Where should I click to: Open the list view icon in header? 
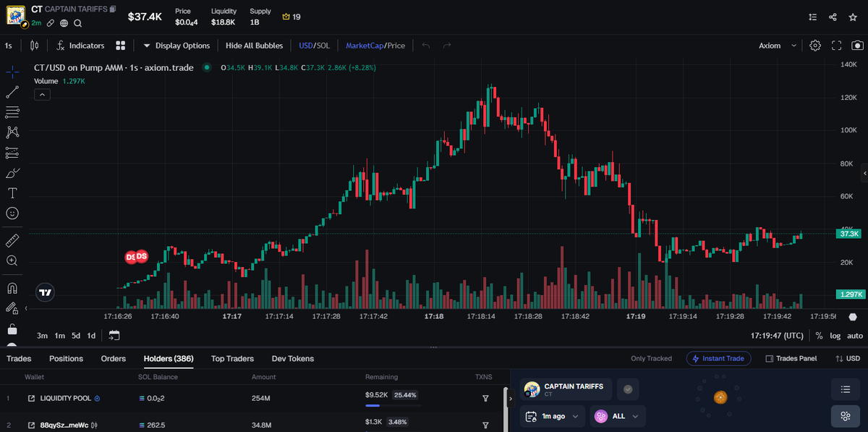point(813,17)
